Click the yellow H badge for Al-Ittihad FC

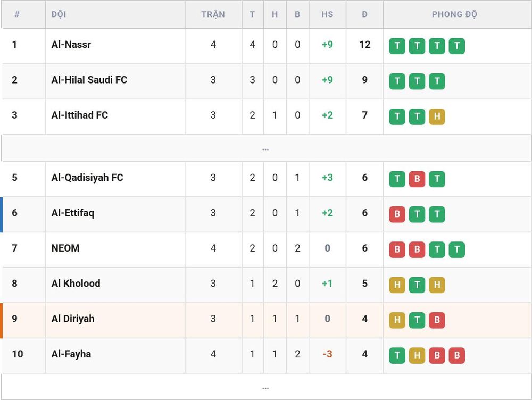click(x=437, y=116)
